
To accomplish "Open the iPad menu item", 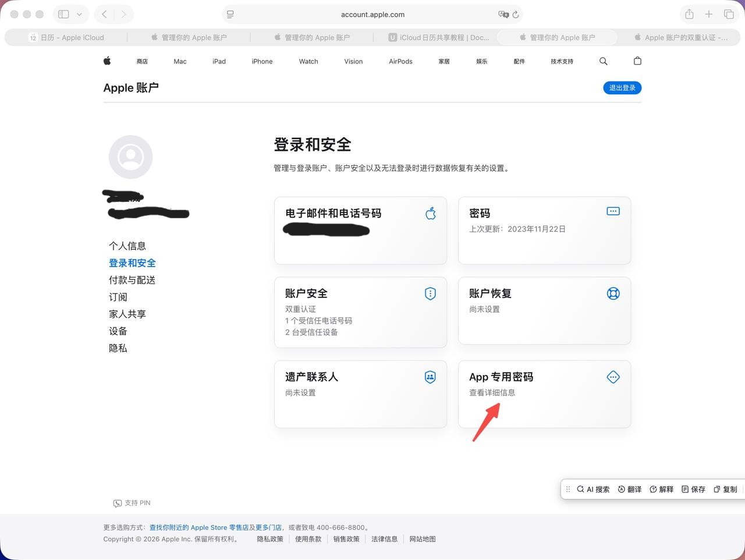I will tap(219, 61).
